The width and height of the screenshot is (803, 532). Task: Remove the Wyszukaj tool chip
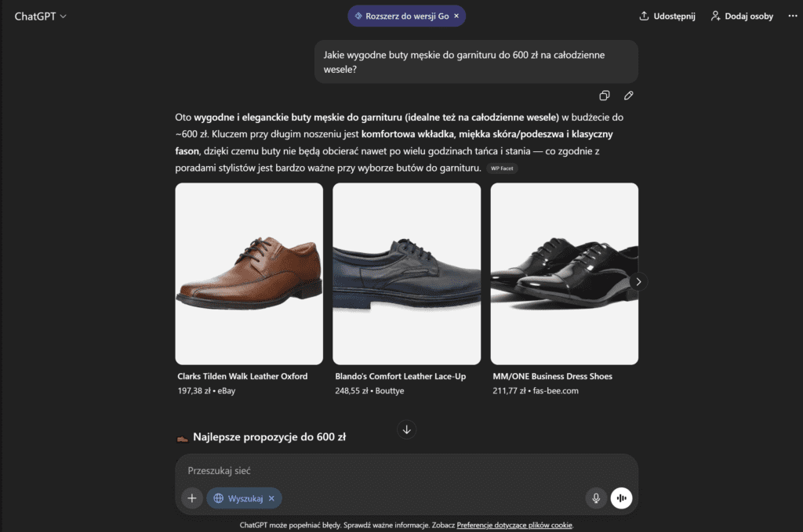[271, 498]
